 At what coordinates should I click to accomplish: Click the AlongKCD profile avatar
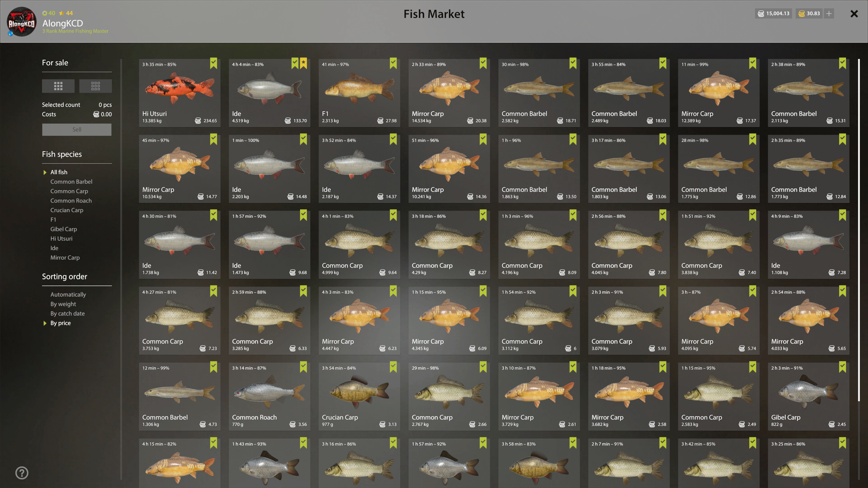point(22,22)
